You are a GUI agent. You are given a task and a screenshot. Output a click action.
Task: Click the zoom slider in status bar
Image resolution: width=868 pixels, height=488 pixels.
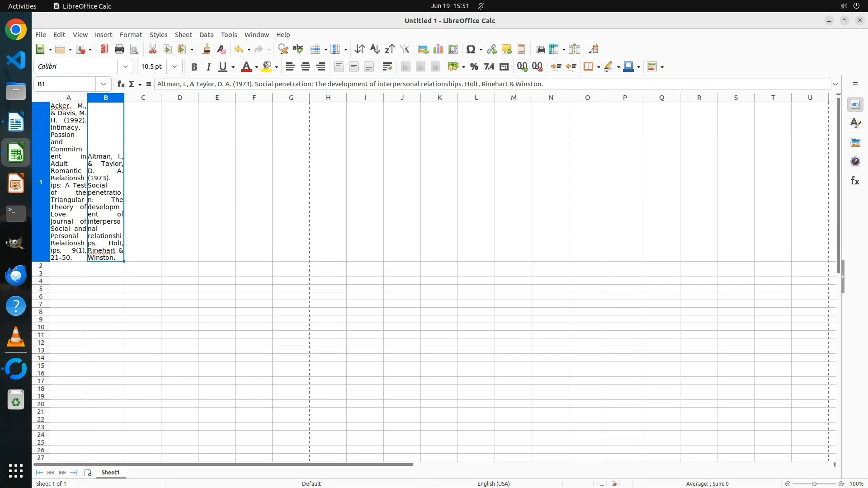(814, 483)
